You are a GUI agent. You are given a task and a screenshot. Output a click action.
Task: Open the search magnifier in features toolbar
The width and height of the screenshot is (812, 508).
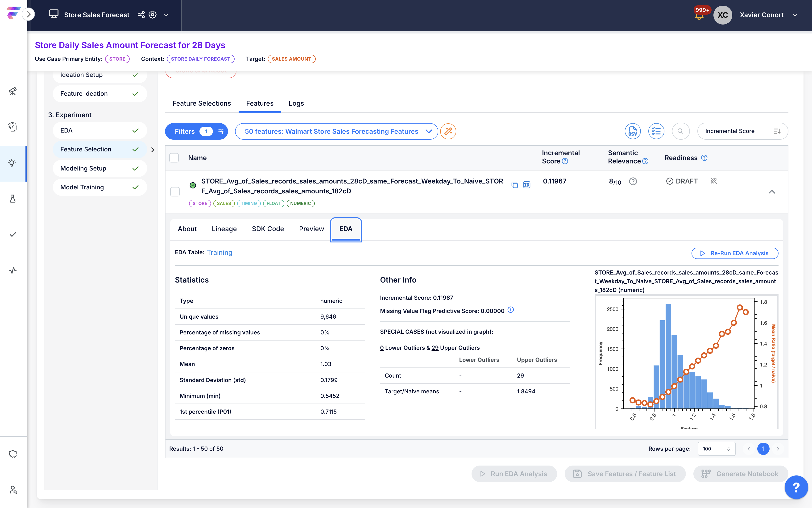680,131
